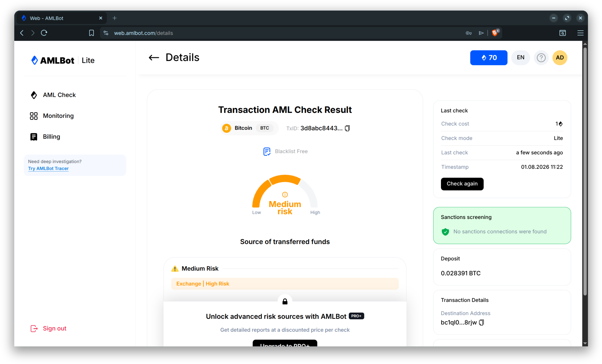
Task: Click the 'Source of transferred funds' heading
Action: [x=285, y=242]
